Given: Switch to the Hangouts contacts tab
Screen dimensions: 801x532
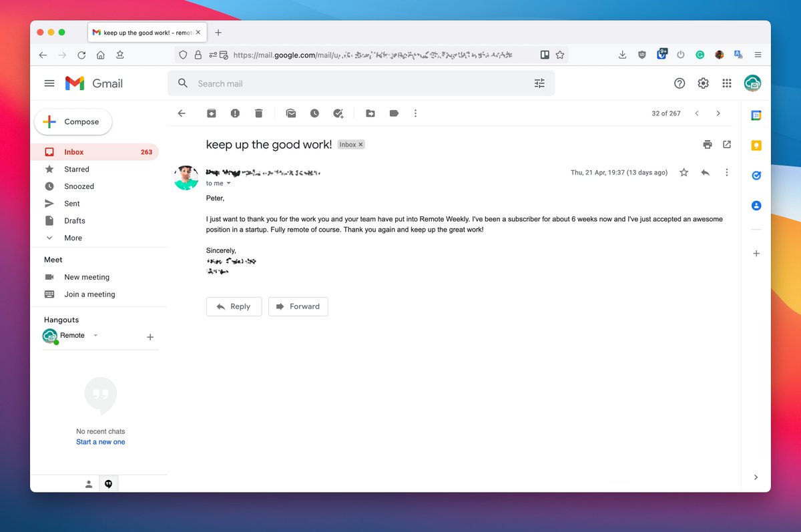Looking at the screenshot, I should pyautogui.click(x=89, y=485).
